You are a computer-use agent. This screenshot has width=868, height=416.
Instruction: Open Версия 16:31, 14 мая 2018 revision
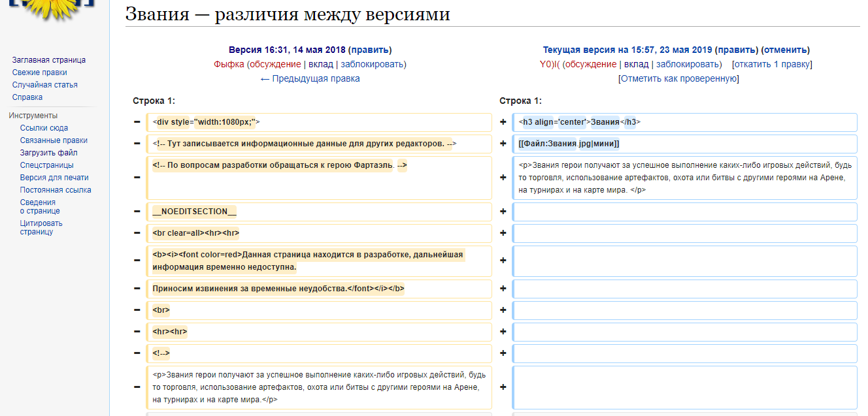[286, 50]
